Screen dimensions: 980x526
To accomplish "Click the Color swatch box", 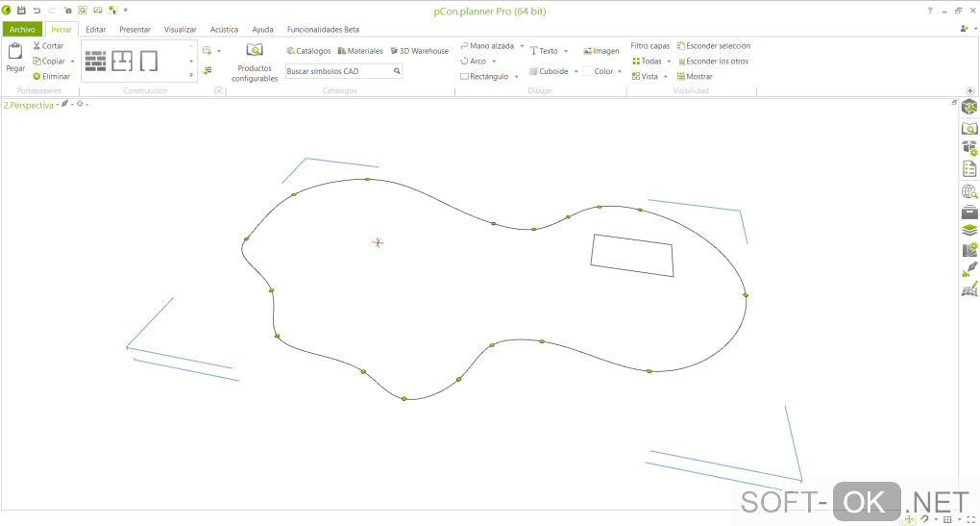I will click(587, 71).
